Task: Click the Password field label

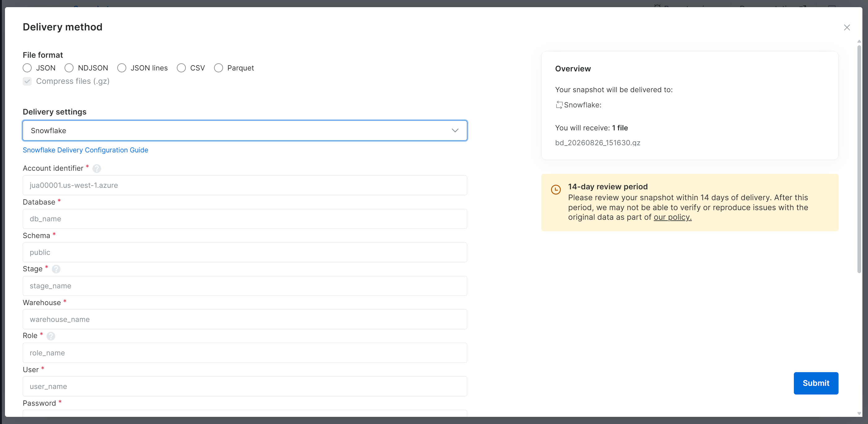Action: pyautogui.click(x=39, y=403)
